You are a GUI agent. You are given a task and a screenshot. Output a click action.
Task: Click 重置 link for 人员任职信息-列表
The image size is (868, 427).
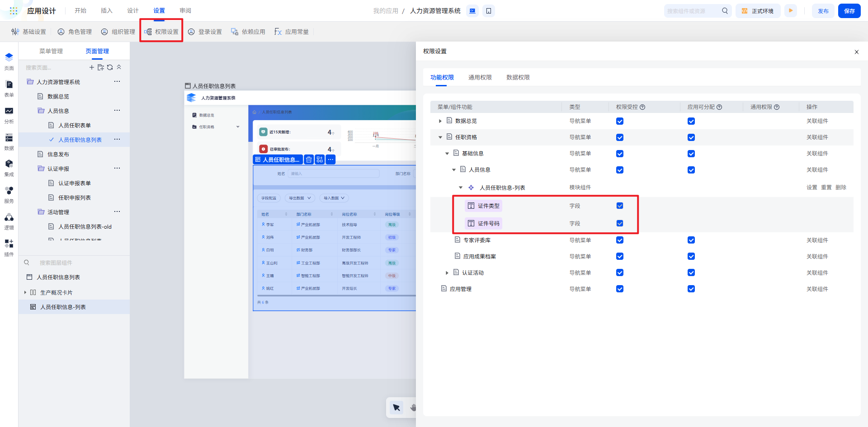click(826, 188)
